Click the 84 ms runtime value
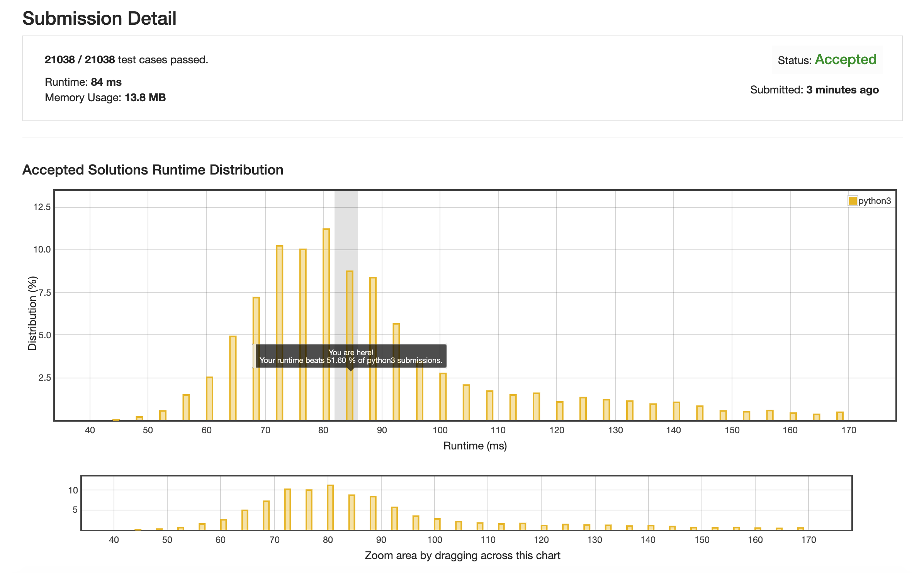924x573 pixels. 106,82
